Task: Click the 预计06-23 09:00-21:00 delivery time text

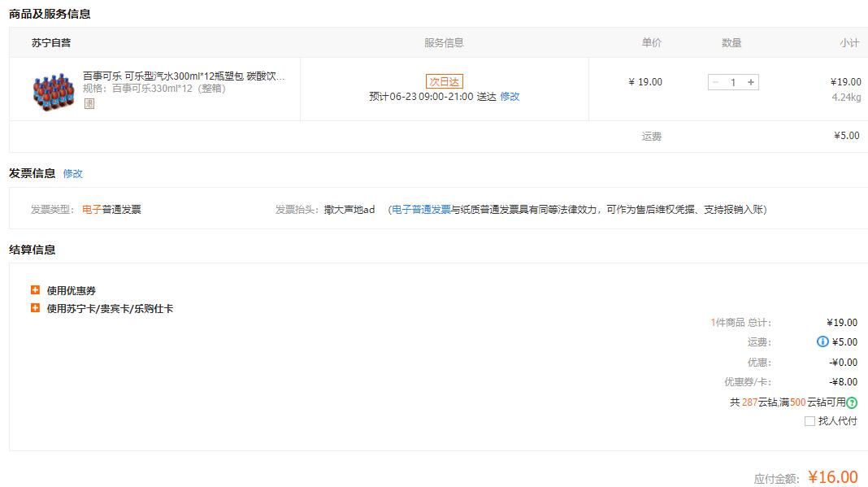Action: 432,97
